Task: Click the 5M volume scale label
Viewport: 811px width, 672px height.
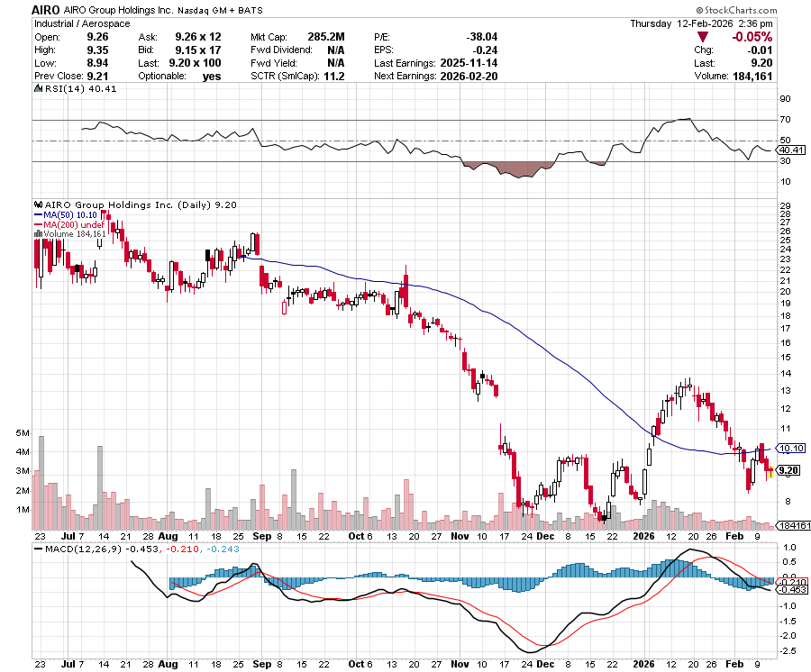Action: (x=23, y=432)
